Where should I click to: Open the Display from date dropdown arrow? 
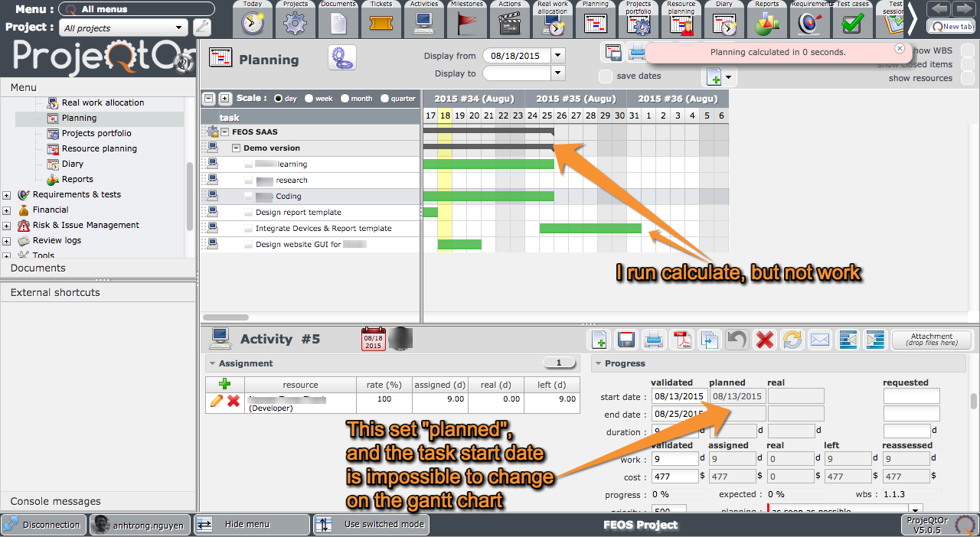click(x=557, y=55)
